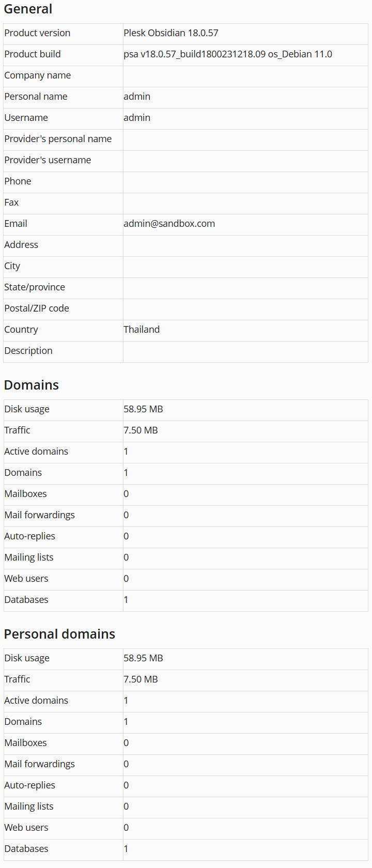Viewport: 372px width, 868px height.
Task: Click the Thailand country value
Action: (142, 330)
